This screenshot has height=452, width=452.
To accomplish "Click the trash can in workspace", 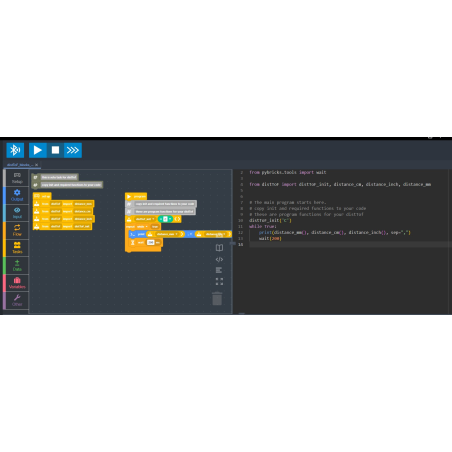I will [x=217, y=298].
